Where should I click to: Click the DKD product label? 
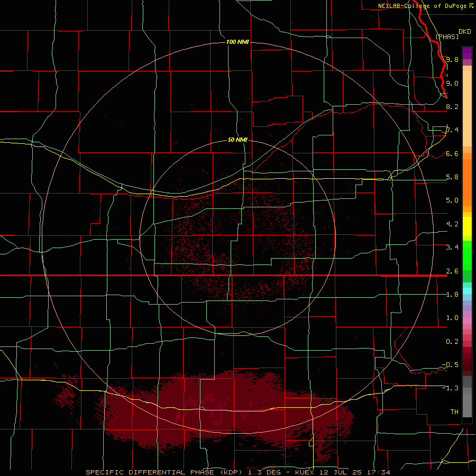(465, 31)
